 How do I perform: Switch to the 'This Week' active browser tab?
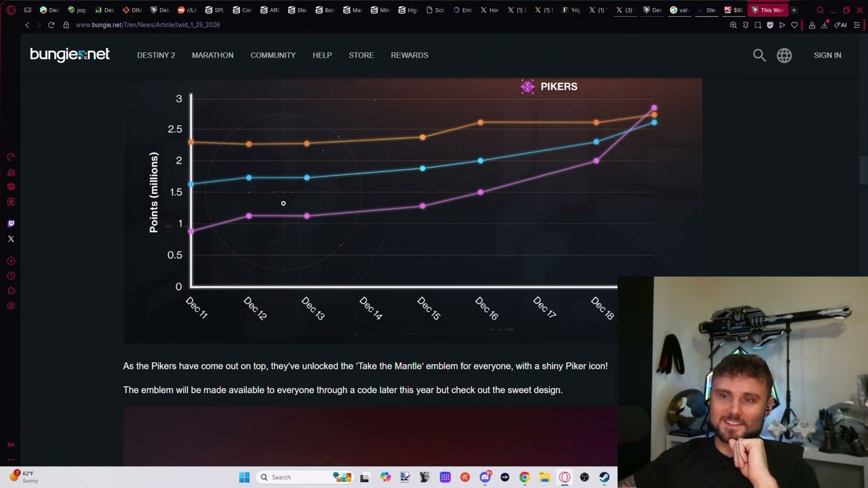[768, 10]
